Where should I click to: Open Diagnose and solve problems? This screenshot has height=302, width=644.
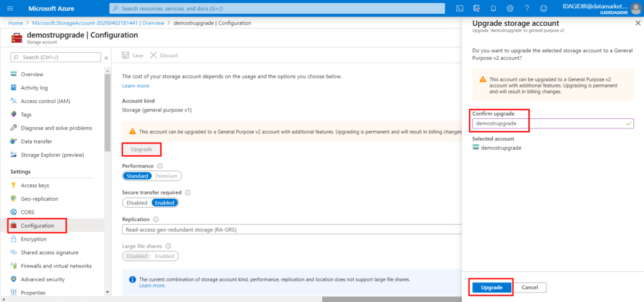pyautogui.click(x=56, y=128)
